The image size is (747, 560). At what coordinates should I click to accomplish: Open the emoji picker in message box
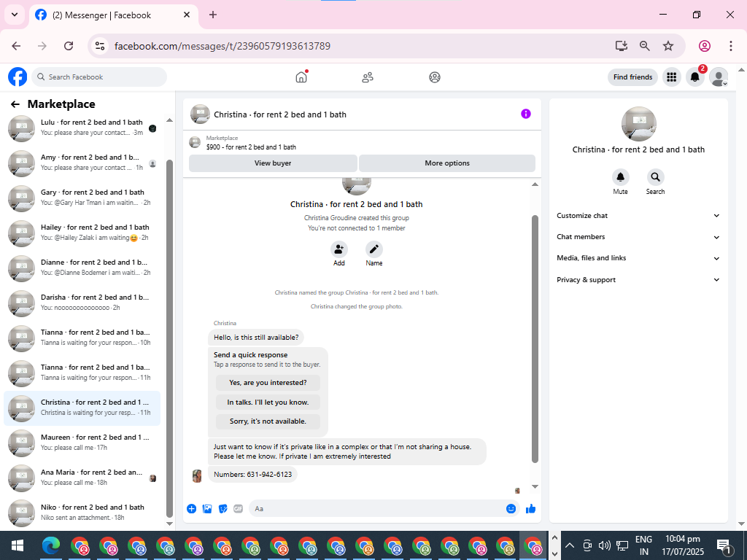point(511,508)
